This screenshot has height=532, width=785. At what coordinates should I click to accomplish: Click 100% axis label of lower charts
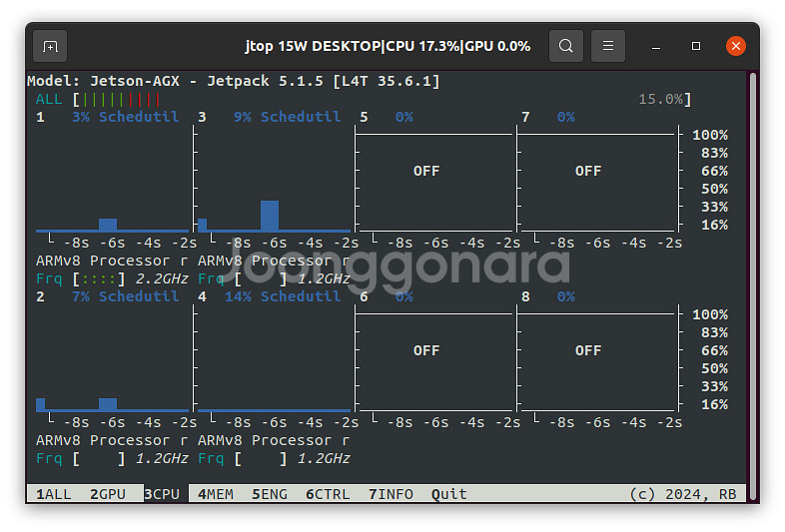[710, 314]
